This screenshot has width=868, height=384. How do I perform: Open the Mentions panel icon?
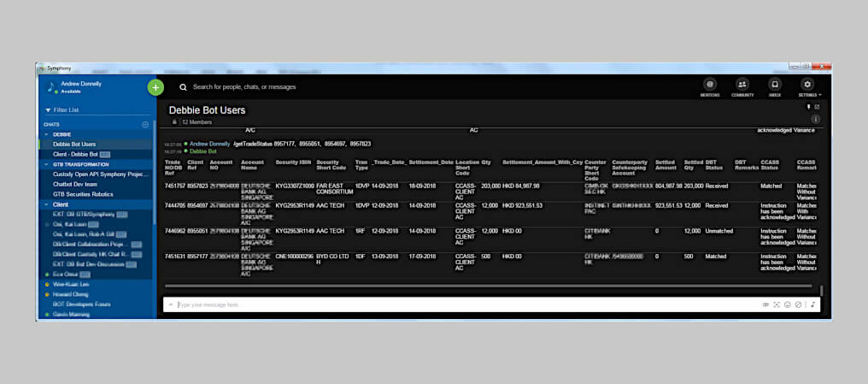click(x=710, y=84)
